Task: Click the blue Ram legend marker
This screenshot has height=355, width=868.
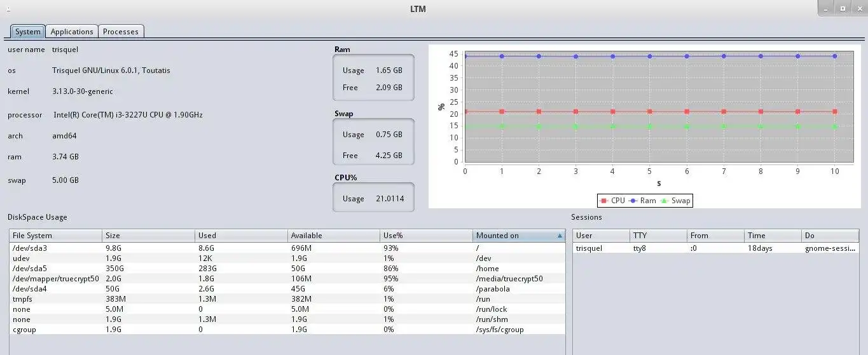Action: click(x=634, y=201)
